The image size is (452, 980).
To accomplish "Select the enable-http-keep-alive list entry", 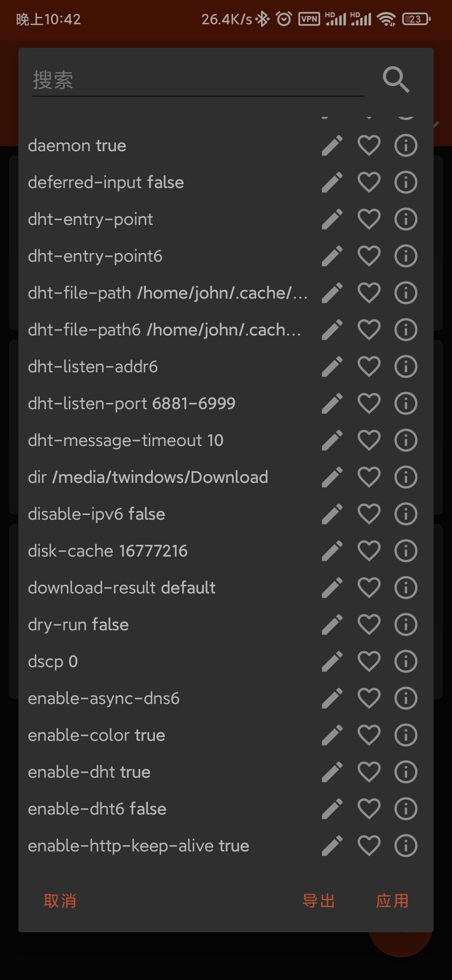I will [x=139, y=846].
